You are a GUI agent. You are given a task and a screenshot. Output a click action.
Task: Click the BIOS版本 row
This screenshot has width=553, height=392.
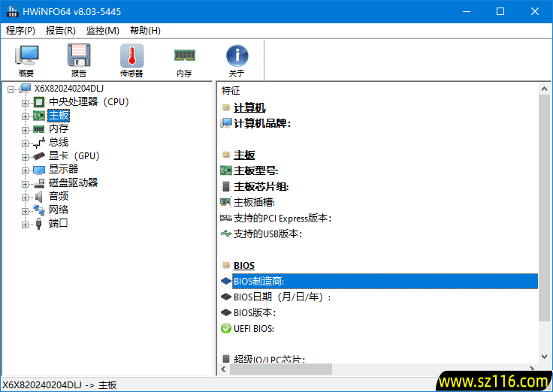(x=379, y=312)
